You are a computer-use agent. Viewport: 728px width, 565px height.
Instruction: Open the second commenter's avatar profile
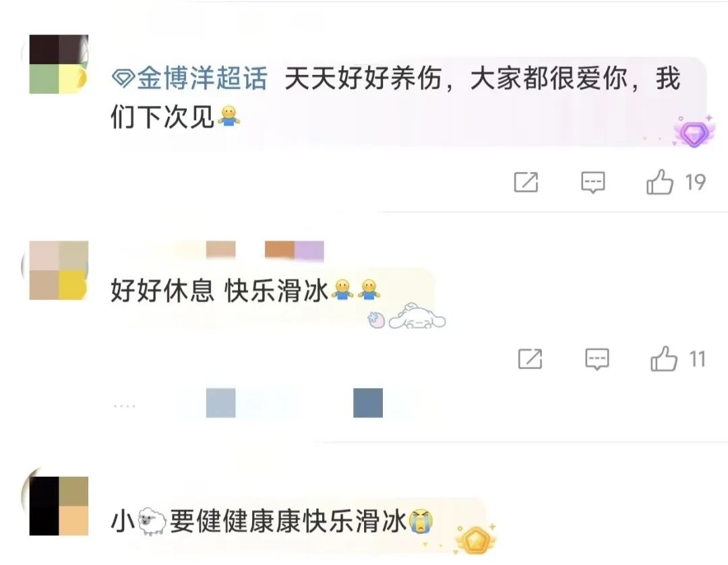pyautogui.click(x=59, y=270)
